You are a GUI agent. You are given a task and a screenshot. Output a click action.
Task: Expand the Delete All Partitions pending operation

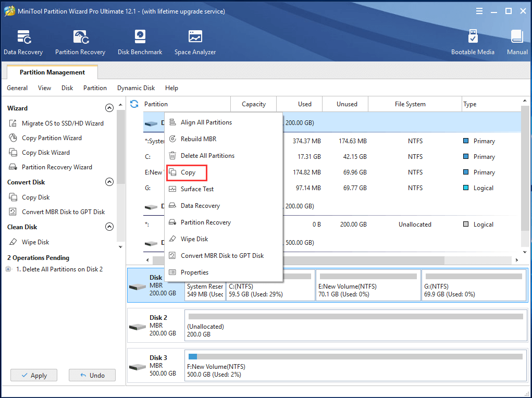pos(9,269)
